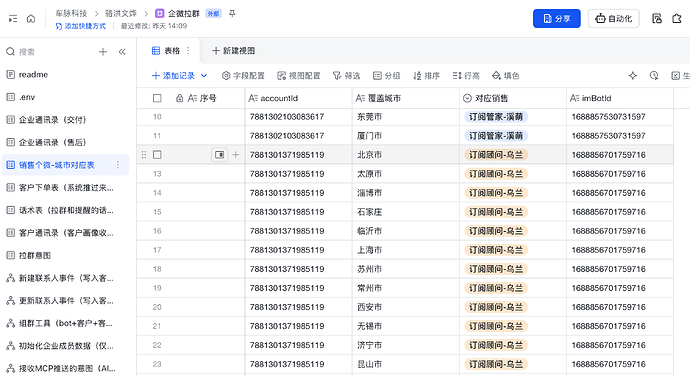Open 初始化企业成员数据 workflow
The width and height of the screenshot is (690, 376).
[x=65, y=346]
